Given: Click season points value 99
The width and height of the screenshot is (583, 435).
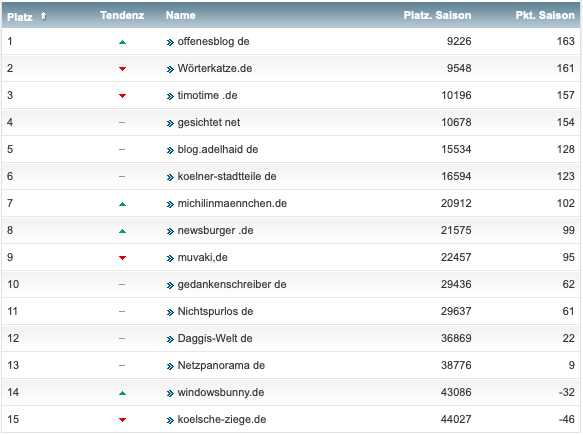Looking at the screenshot, I should coord(568,231).
